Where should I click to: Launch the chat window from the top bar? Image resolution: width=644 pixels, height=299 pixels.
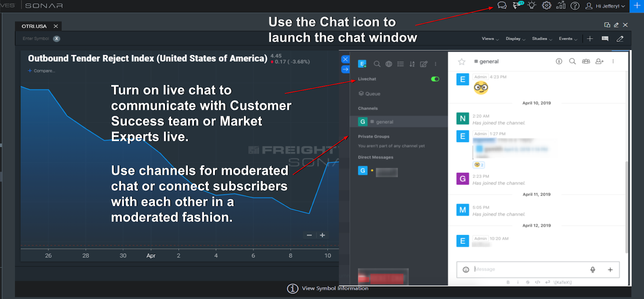point(502,6)
